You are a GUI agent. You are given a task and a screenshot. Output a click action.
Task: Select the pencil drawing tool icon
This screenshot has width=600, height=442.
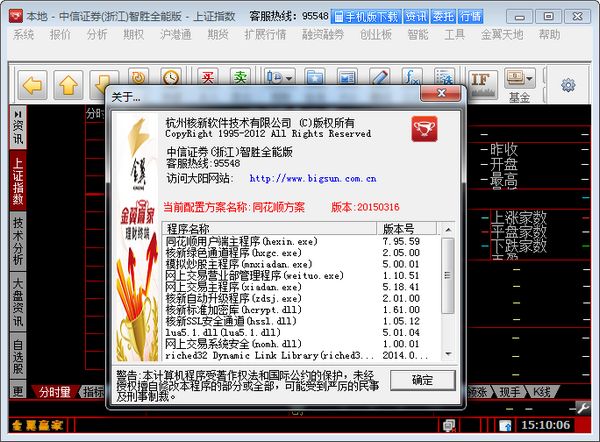[379, 77]
